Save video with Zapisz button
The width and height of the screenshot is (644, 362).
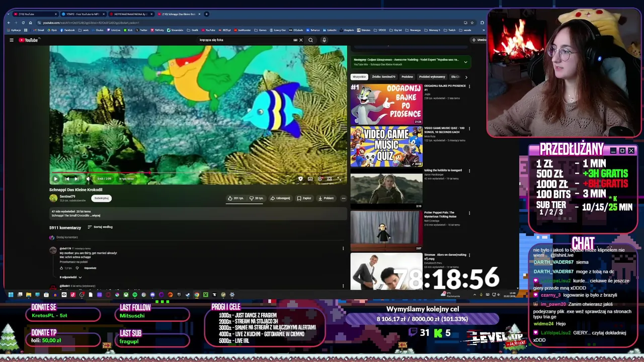click(304, 198)
